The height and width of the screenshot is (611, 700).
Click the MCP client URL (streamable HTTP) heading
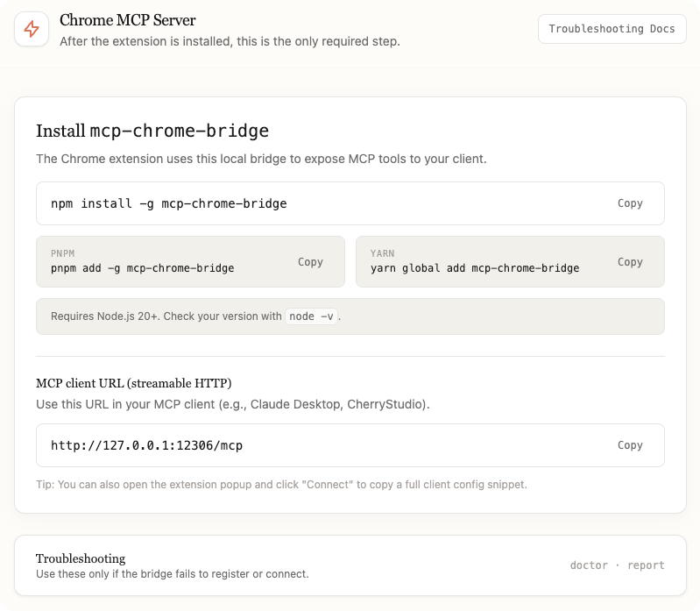tap(133, 383)
